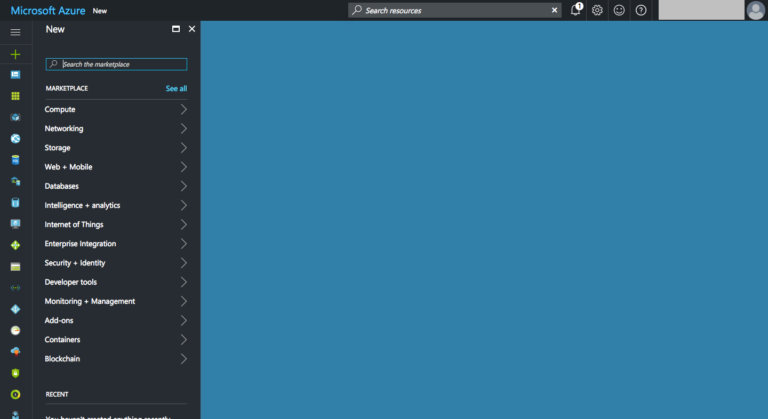Toggle the hamburger menu in the sidebar
The image size is (768, 419).
tap(15, 32)
